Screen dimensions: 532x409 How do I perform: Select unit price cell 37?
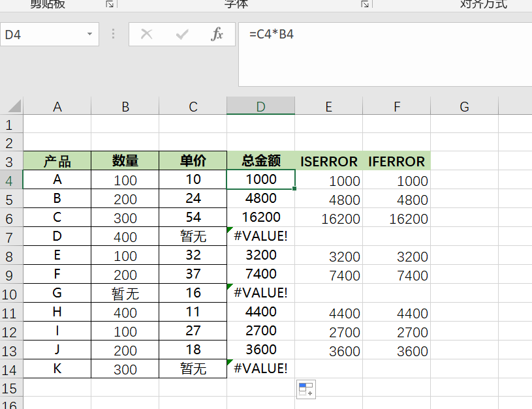(193, 274)
